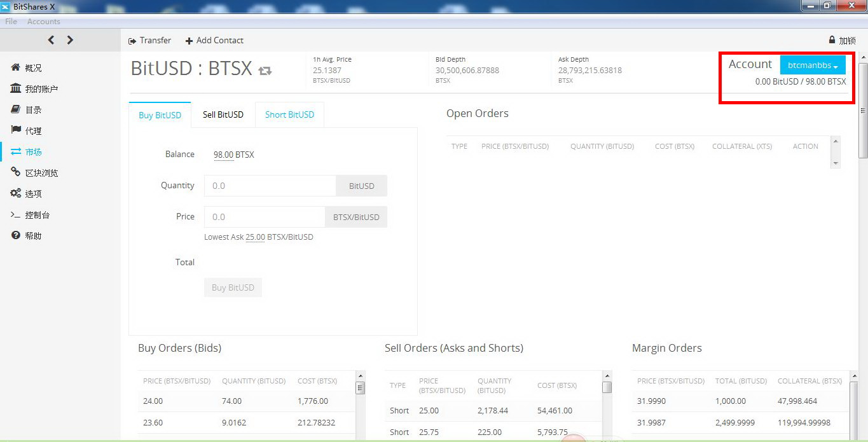868x442 pixels.
Task: Click the Sell Orders cost 54,461.00
Action: pos(555,411)
